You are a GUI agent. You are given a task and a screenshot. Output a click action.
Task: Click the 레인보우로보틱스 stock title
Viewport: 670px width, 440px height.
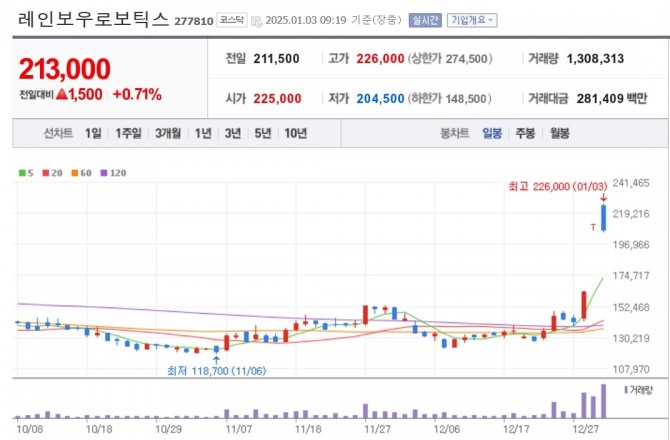click(x=94, y=20)
